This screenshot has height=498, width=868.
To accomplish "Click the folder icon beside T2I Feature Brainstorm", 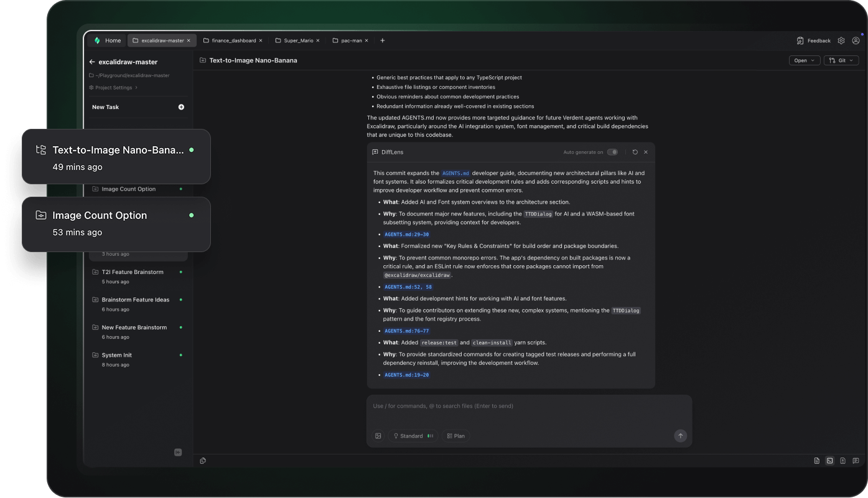I will point(95,272).
